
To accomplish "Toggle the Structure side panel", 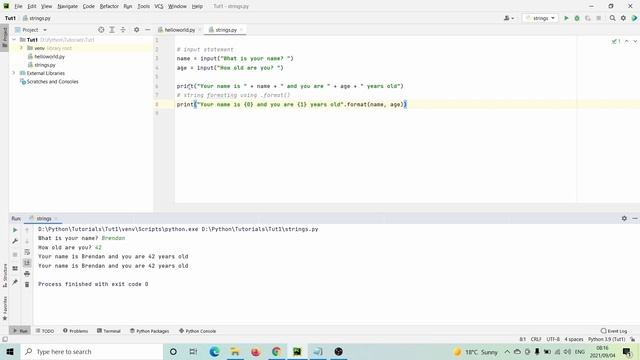I will tap(4, 276).
